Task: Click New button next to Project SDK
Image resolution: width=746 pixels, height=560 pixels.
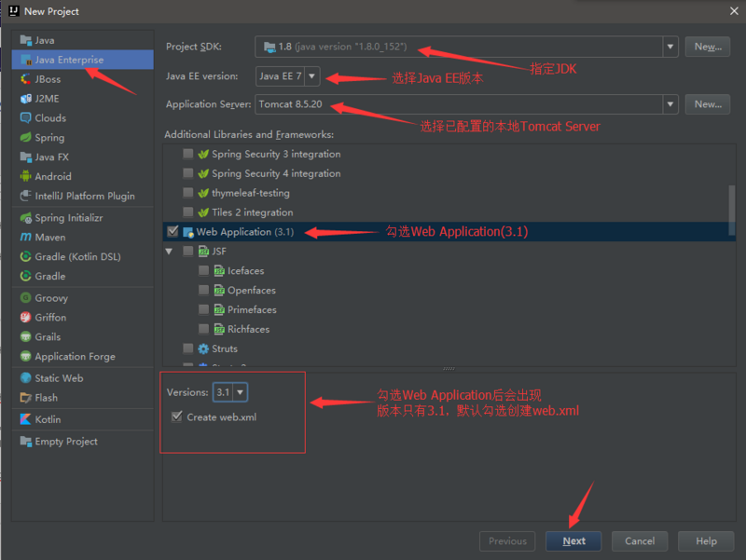Action: (x=708, y=47)
